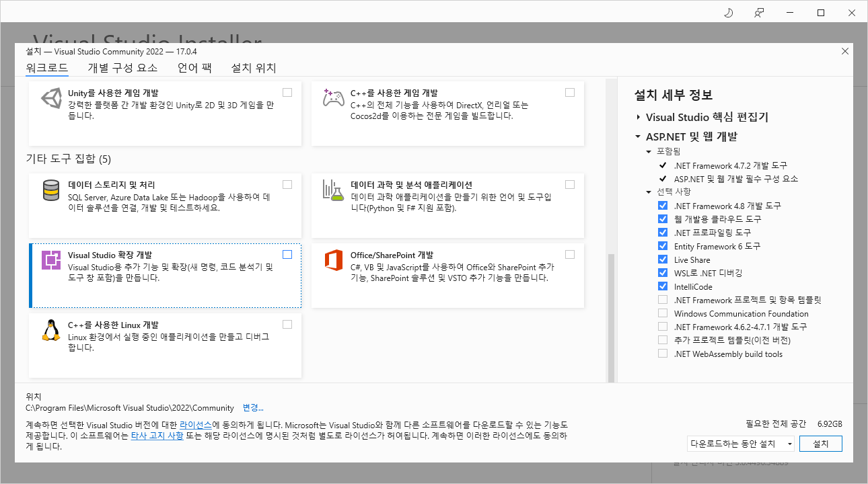Click .NET Framework 4.7.2 개발 도구 item
Viewport: 868px width, 484px height.
730,165
